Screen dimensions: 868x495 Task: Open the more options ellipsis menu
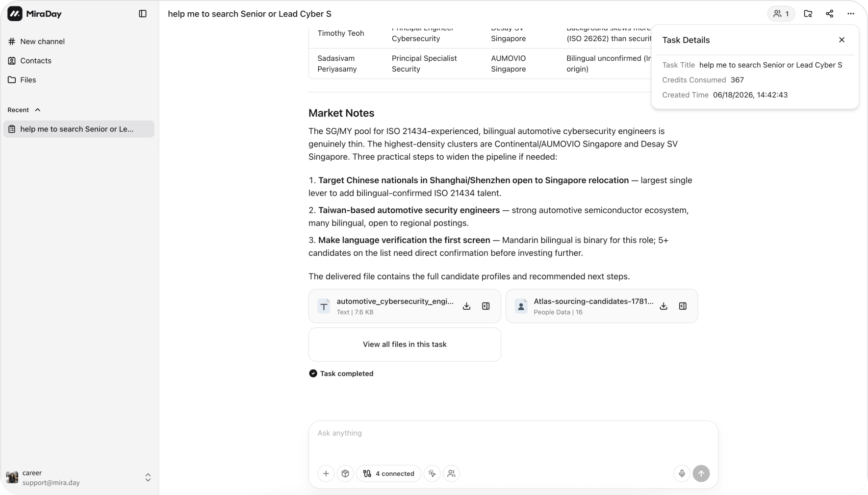point(851,14)
